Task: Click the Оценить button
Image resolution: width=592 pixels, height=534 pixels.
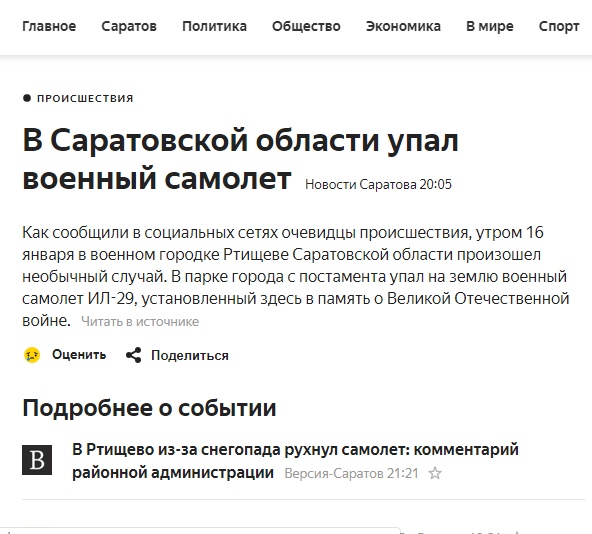Action: pos(79,355)
